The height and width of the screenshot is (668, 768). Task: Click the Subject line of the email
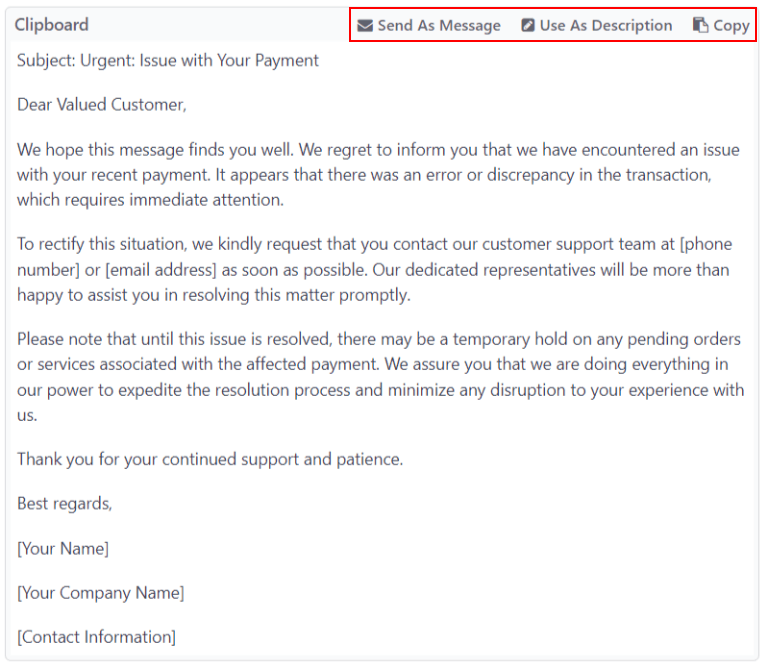[x=168, y=61]
